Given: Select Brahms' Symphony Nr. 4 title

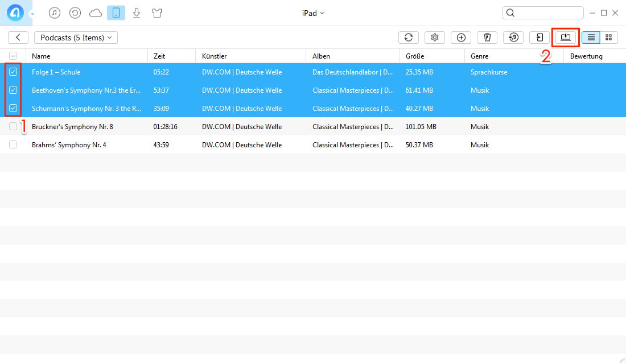Looking at the screenshot, I should coord(69,145).
